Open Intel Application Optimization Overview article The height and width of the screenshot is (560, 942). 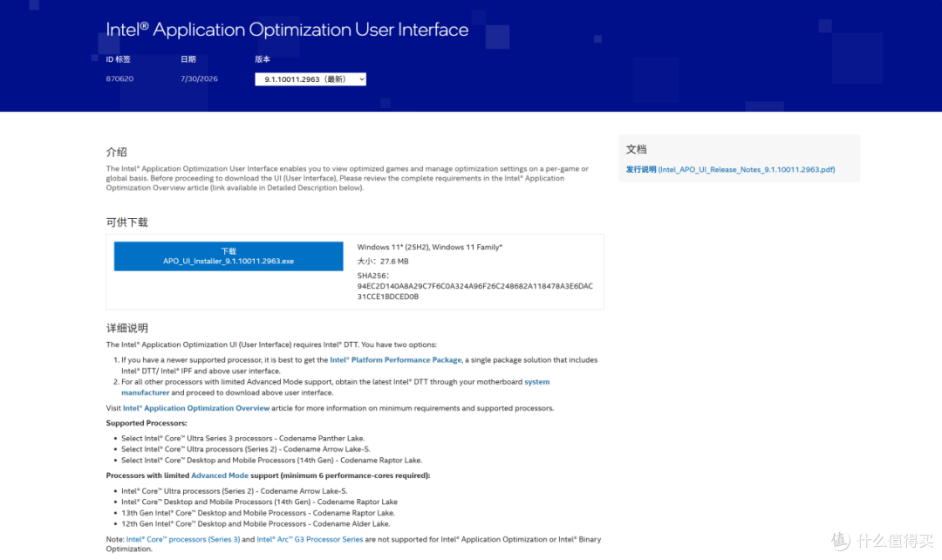coord(196,408)
